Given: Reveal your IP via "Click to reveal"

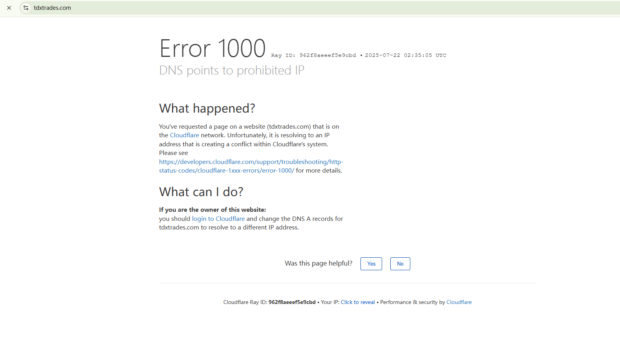Looking at the screenshot, I should pyautogui.click(x=358, y=302).
